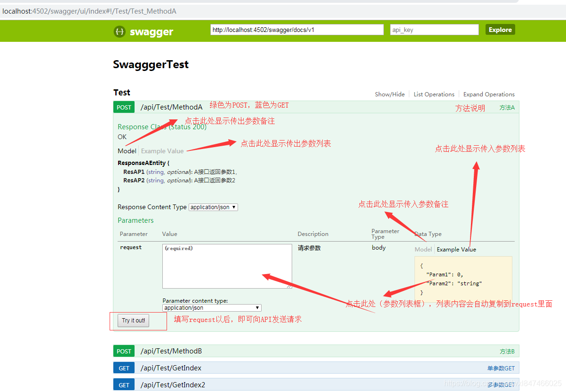Click the request parameter name
The image size is (566, 392).
(131, 247)
